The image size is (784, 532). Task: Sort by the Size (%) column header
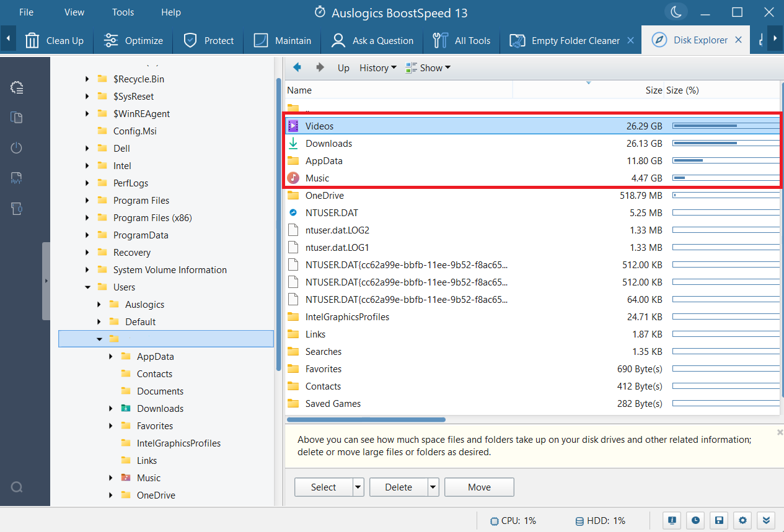click(722, 90)
